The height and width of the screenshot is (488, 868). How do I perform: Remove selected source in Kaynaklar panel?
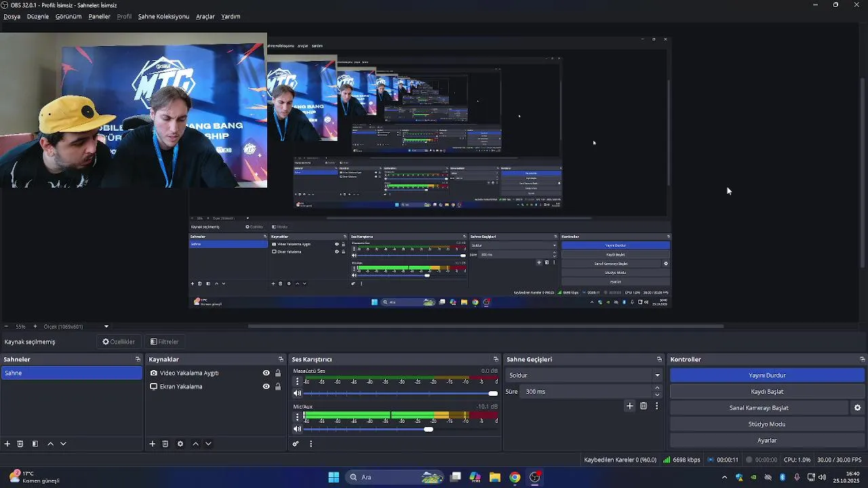pyautogui.click(x=165, y=444)
